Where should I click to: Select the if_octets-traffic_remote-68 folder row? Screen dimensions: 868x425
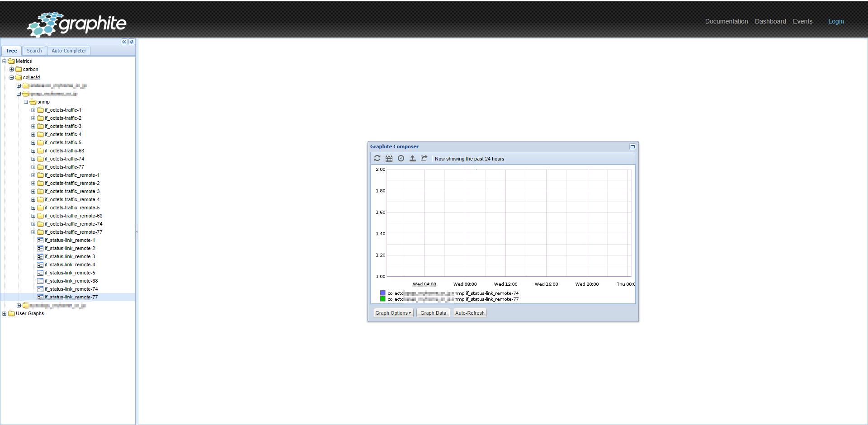tap(68, 216)
